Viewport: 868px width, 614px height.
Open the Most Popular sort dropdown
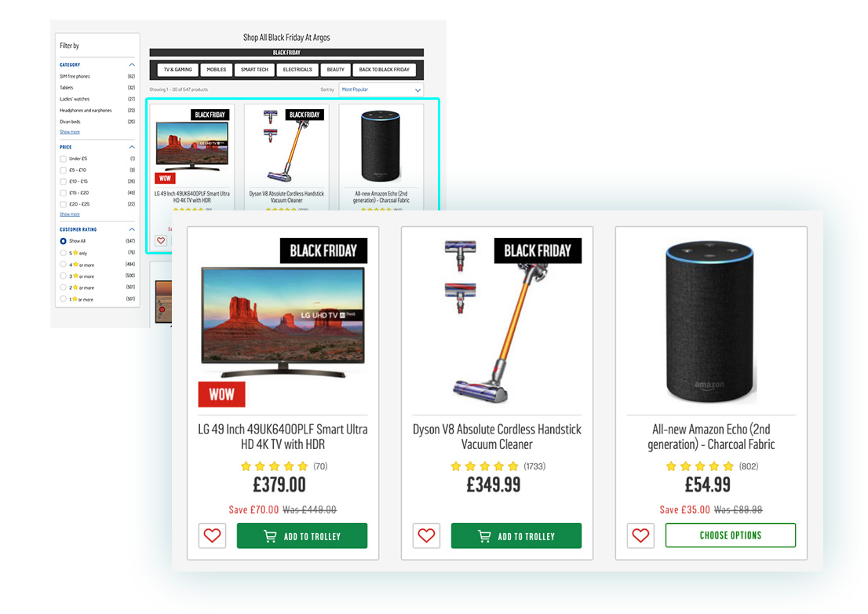coord(381,90)
